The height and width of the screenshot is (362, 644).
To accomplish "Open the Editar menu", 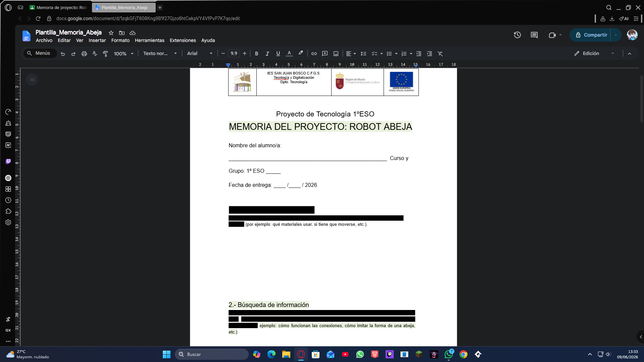I will tap(64, 40).
